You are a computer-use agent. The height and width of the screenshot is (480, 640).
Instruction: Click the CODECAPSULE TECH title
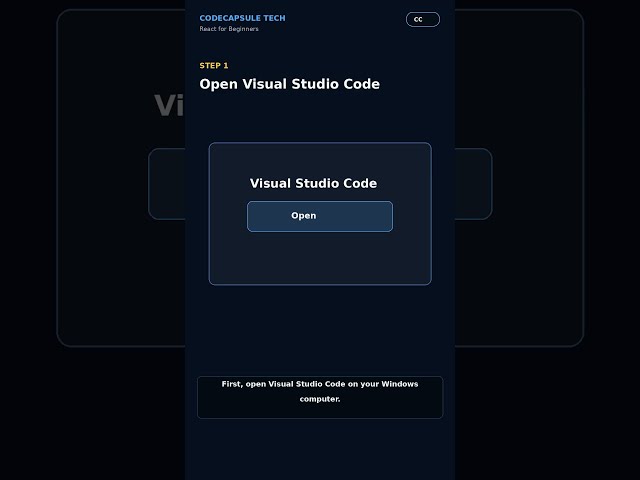(x=242, y=18)
